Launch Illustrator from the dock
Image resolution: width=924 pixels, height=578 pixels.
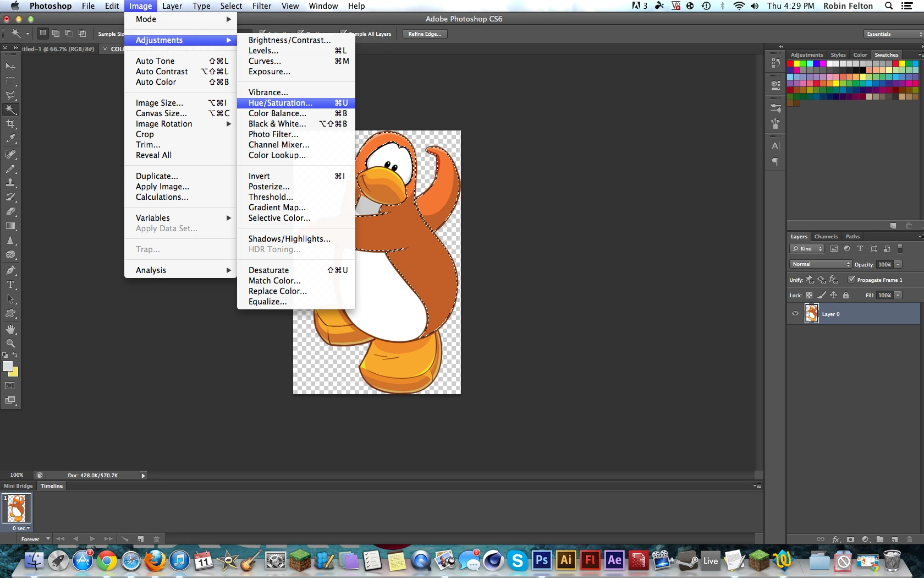coord(565,560)
